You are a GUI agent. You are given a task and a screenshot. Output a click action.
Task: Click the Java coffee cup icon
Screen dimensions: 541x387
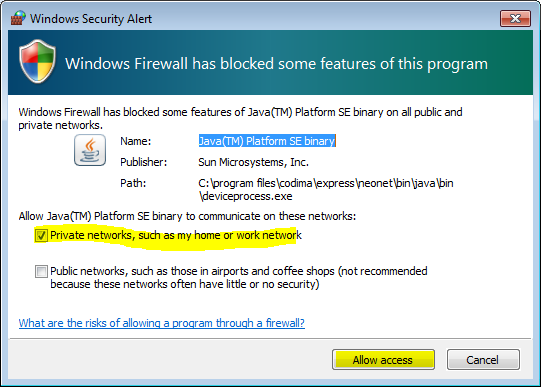[90, 150]
